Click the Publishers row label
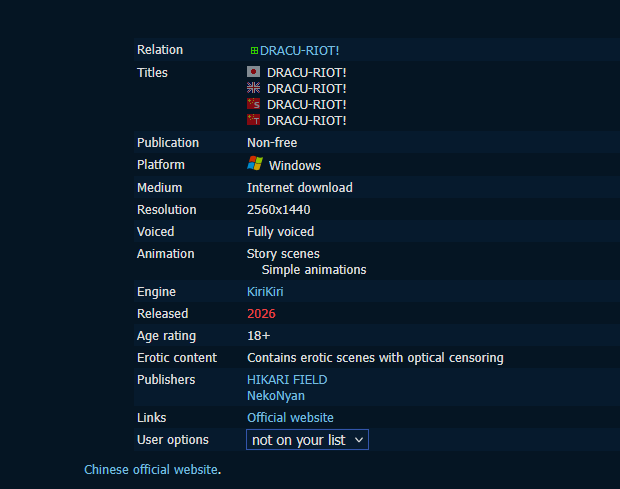 pyautogui.click(x=166, y=380)
